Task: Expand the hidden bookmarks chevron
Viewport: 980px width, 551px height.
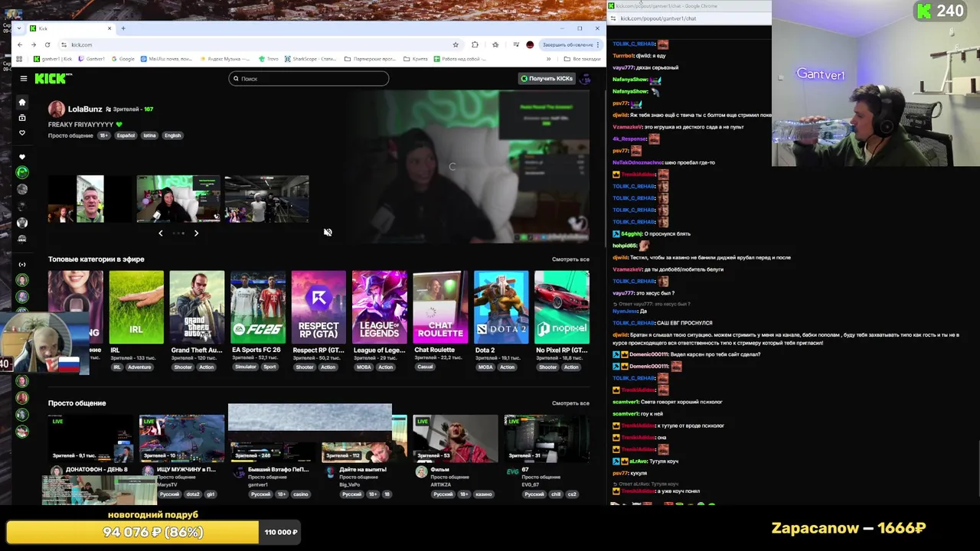Action: click(548, 59)
